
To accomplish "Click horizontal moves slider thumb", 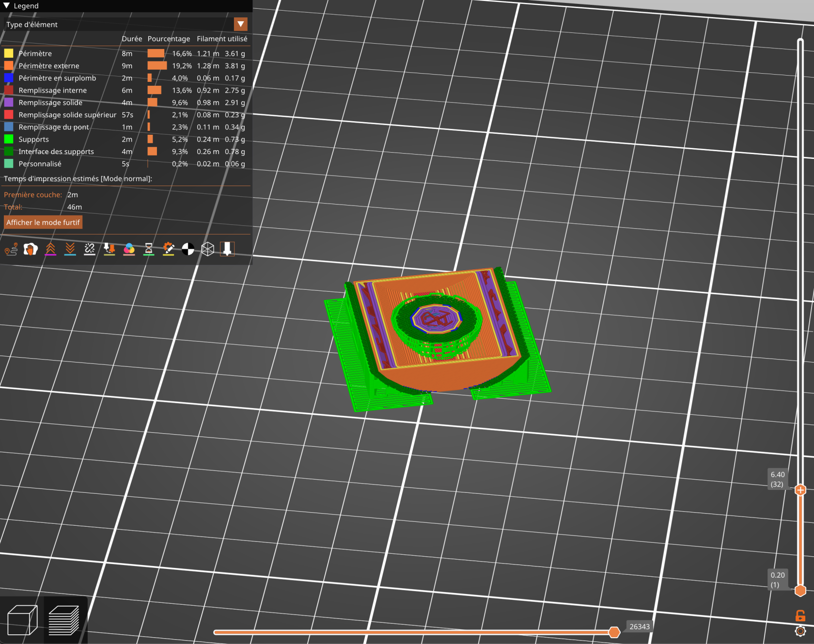I will pos(614,632).
